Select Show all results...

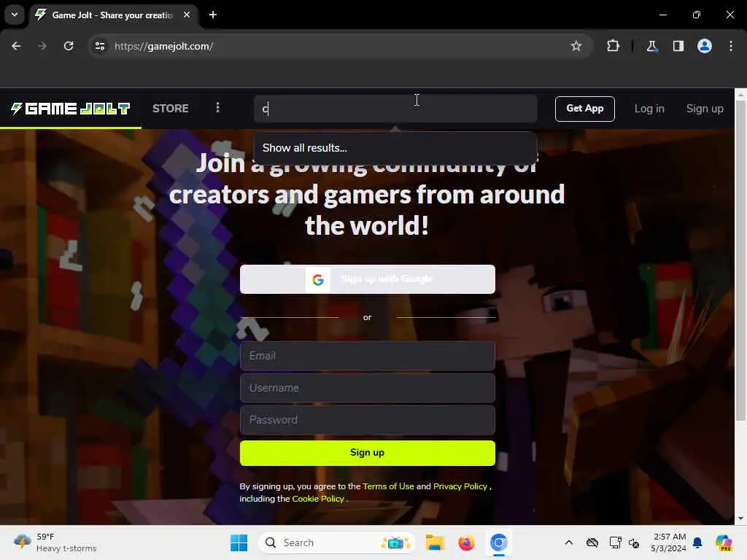point(395,147)
